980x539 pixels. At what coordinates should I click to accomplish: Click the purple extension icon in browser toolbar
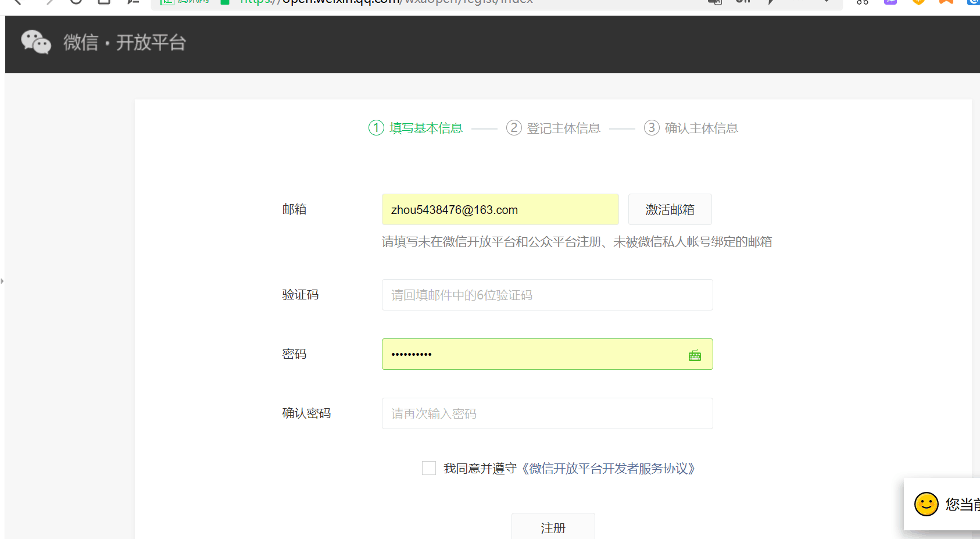click(x=890, y=2)
